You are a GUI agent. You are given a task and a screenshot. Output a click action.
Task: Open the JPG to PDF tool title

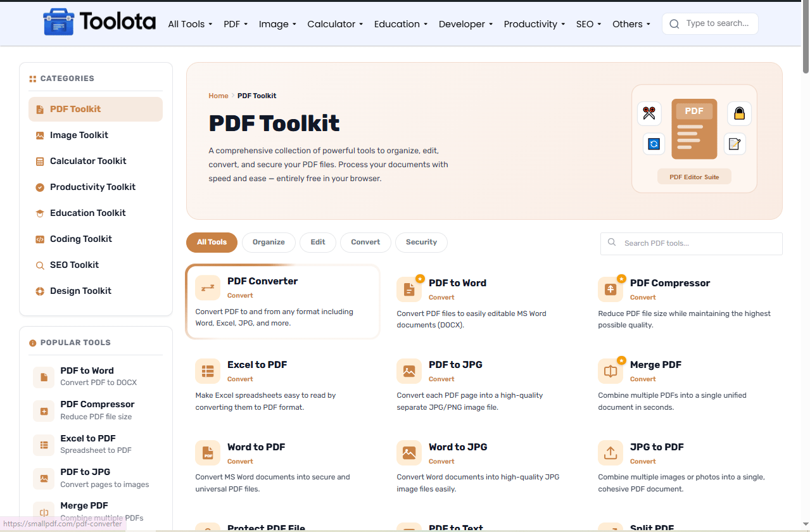coord(657,447)
